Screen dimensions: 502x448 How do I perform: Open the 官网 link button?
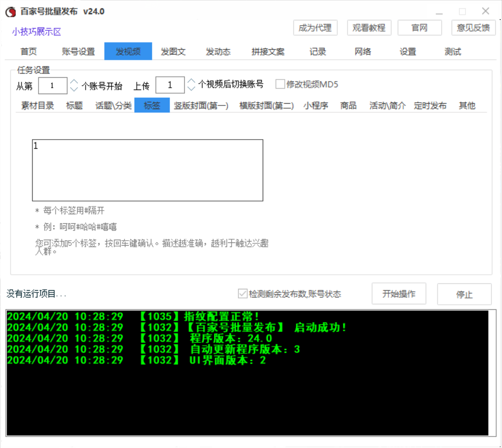419,28
